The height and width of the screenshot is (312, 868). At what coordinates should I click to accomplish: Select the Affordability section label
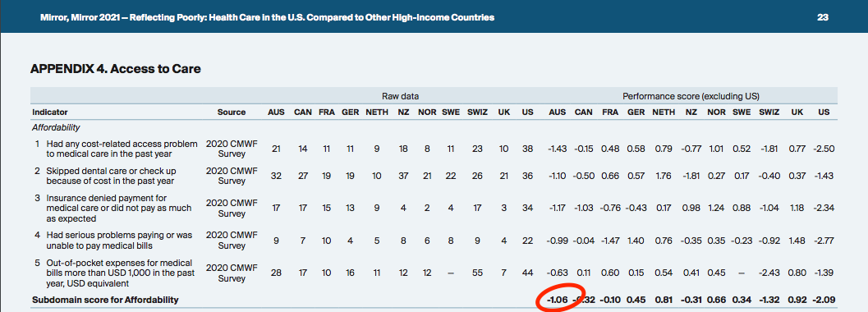point(56,128)
